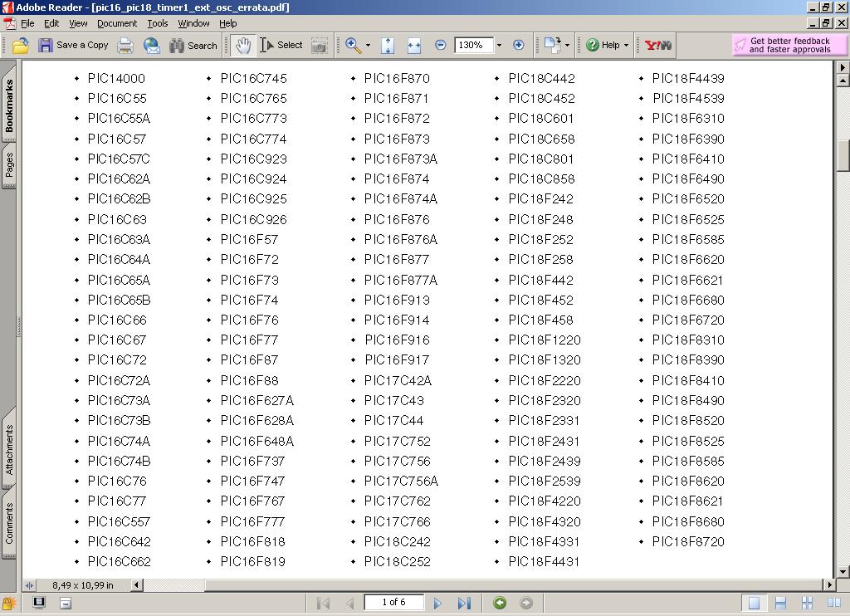The height and width of the screenshot is (616, 850).
Task: Go to the first page button
Action: [x=323, y=603]
